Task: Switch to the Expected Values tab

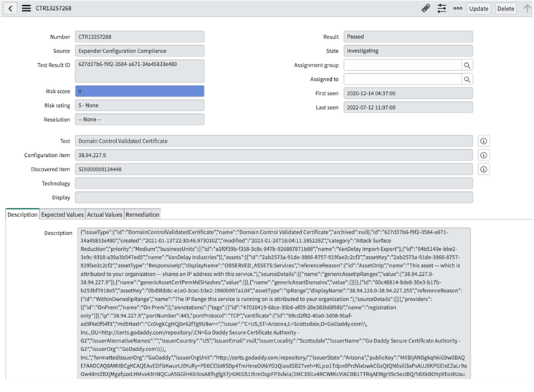Action: coord(62,214)
